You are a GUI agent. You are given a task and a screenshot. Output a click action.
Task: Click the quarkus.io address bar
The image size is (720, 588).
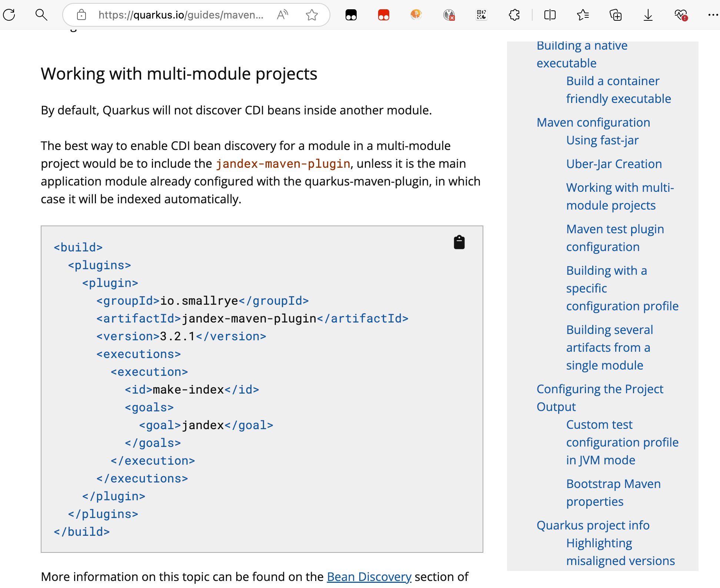(x=181, y=15)
